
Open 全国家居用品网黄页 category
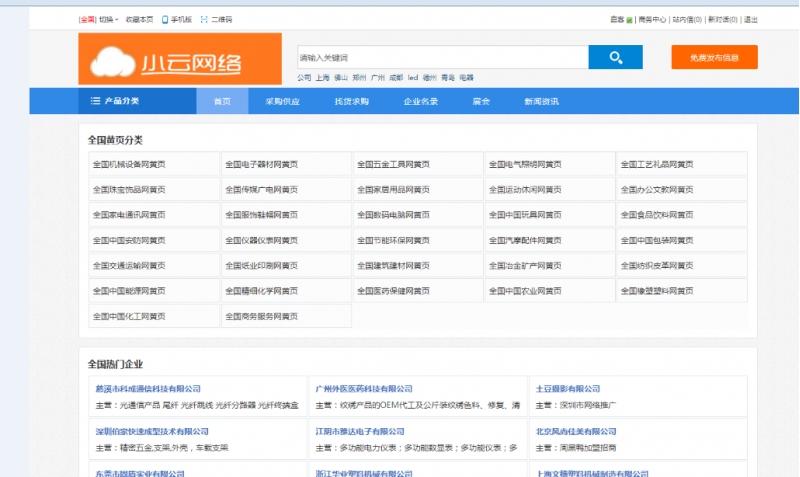click(x=393, y=189)
